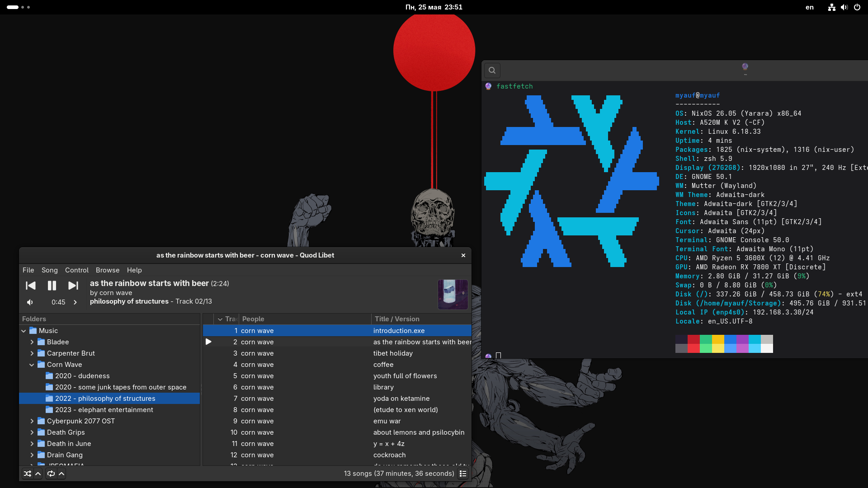Click the Folders browser header
Image resolution: width=868 pixels, height=488 pixels.
109,319
